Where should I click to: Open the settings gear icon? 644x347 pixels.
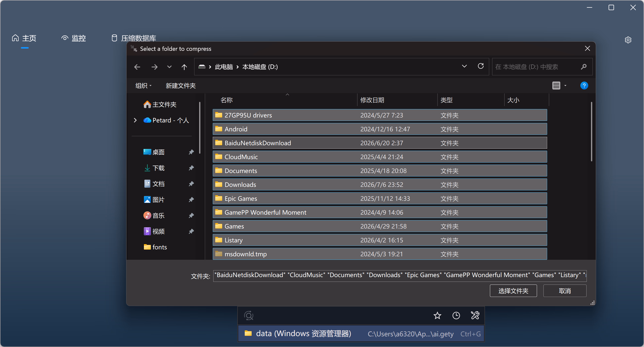628,40
